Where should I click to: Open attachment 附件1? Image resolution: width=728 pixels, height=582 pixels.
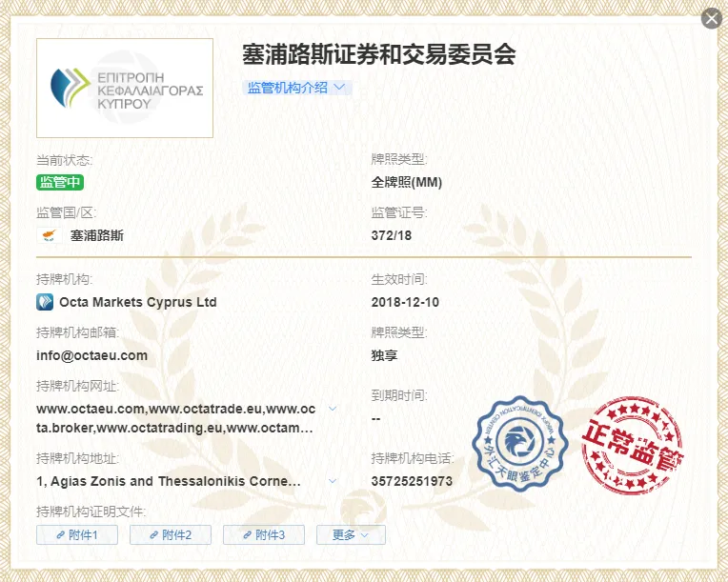pyautogui.click(x=77, y=534)
